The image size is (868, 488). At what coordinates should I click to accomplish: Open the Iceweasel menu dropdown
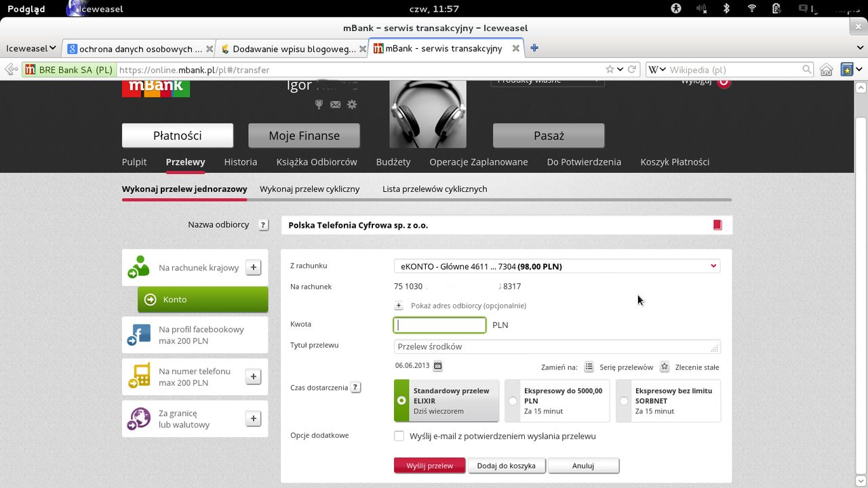pos(31,48)
